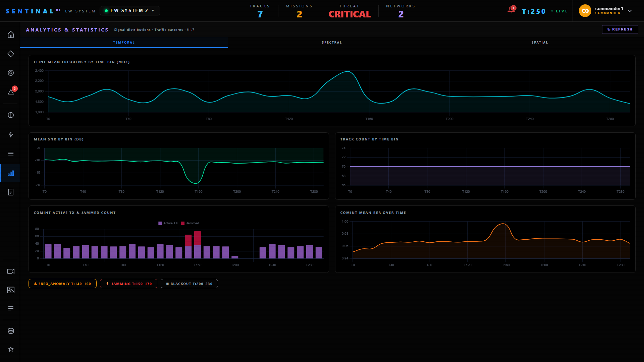This screenshot has width=644, height=362.
Task: Open the video camera sidebar icon
Action: pyautogui.click(x=11, y=271)
